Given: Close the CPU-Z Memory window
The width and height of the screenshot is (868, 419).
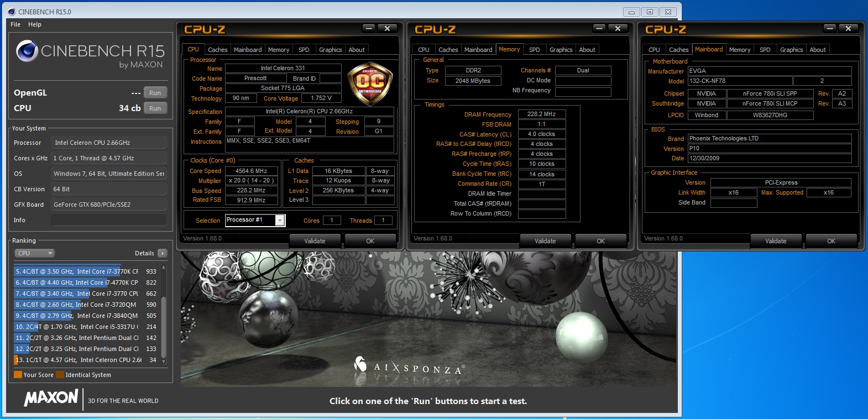Looking at the screenshot, I should point(618,28).
